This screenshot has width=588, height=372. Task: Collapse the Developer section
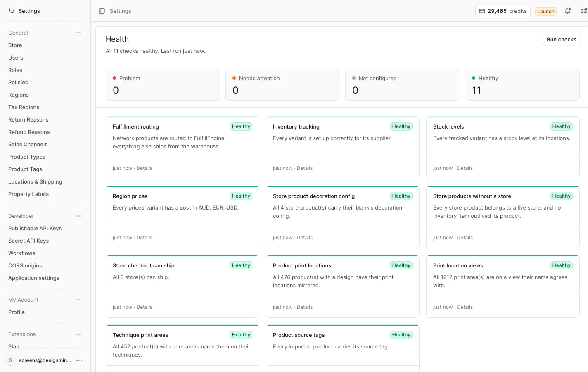click(x=78, y=216)
